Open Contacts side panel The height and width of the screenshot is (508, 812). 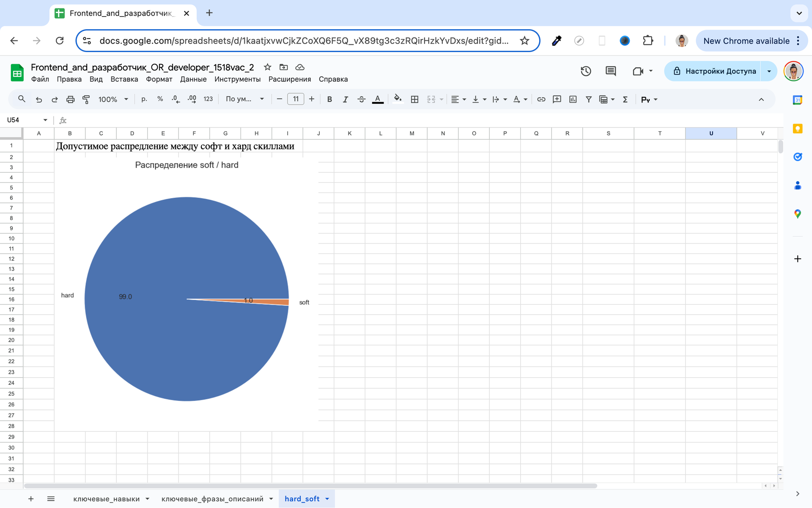[798, 185]
